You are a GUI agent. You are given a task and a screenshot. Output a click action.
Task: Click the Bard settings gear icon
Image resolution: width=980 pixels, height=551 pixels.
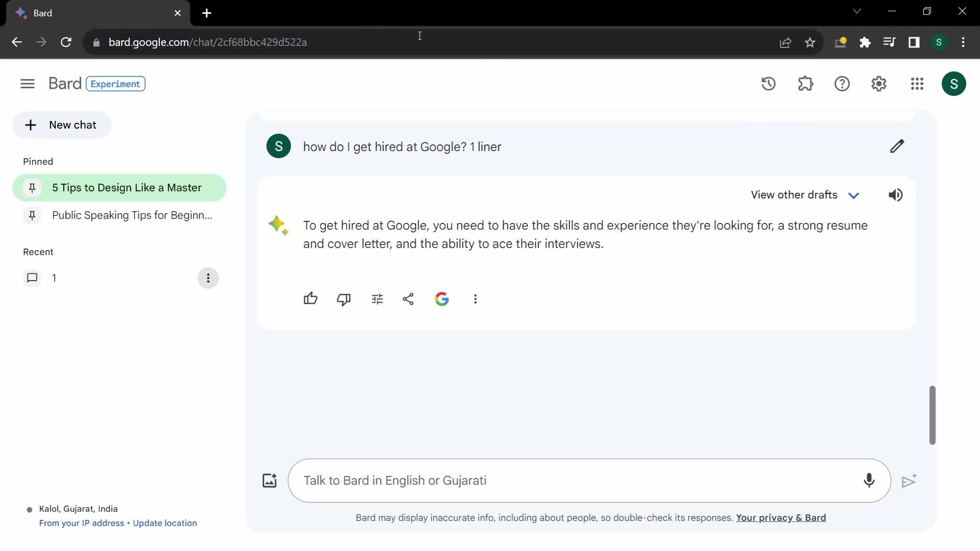click(879, 84)
